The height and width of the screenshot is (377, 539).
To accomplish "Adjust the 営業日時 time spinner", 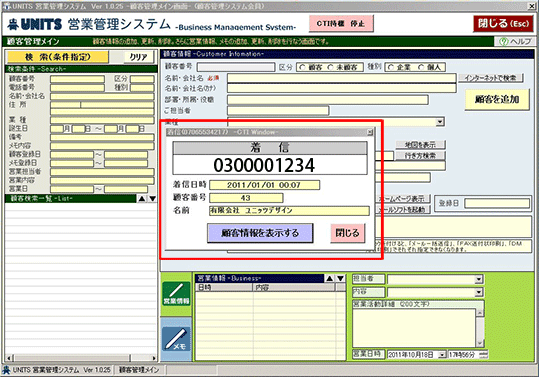I will (483, 355).
